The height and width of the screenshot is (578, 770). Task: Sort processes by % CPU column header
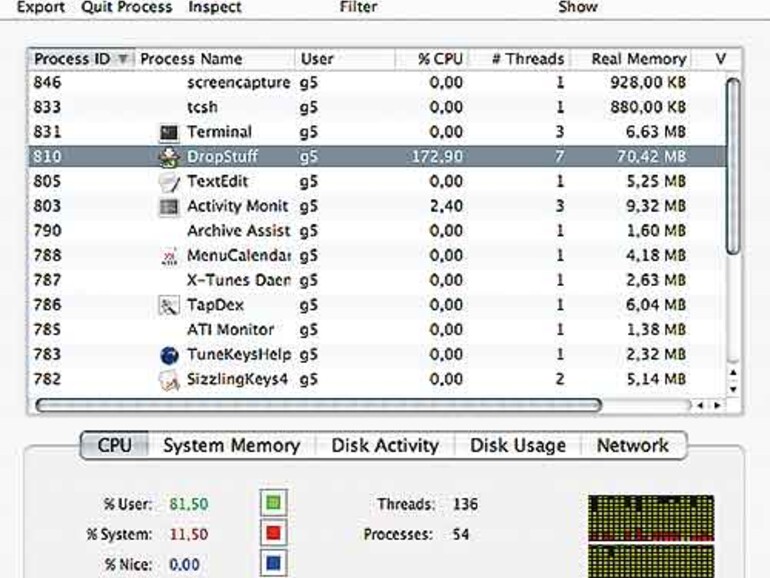[x=439, y=59]
